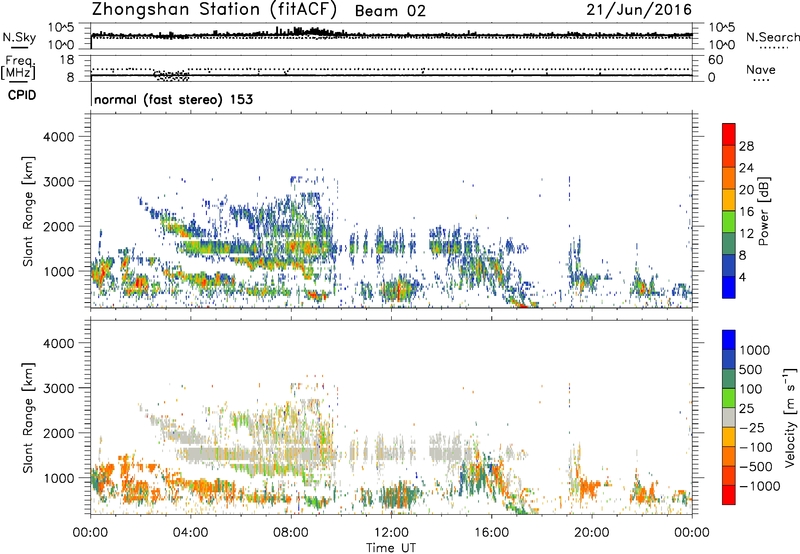Click the blue bottom of the power colorbar
The height and width of the screenshot is (554, 800).
tap(729, 287)
